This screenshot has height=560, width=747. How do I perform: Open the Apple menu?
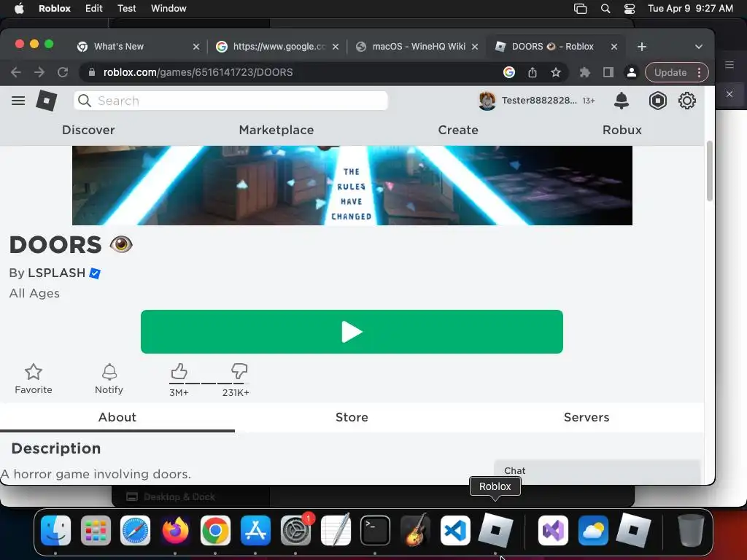(19, 9)
